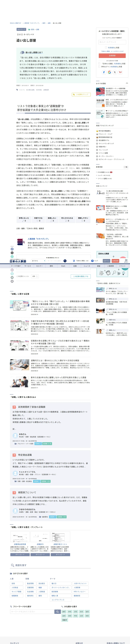Sign up with the Google icon
The height and width of the screenshot is (644, 130).
109,72
